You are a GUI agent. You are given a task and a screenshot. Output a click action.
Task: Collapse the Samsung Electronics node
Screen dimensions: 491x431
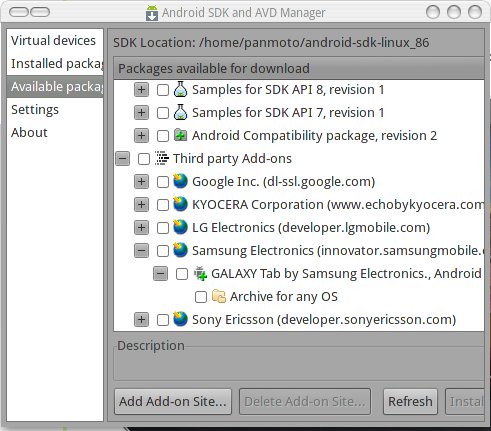(141, 251)
